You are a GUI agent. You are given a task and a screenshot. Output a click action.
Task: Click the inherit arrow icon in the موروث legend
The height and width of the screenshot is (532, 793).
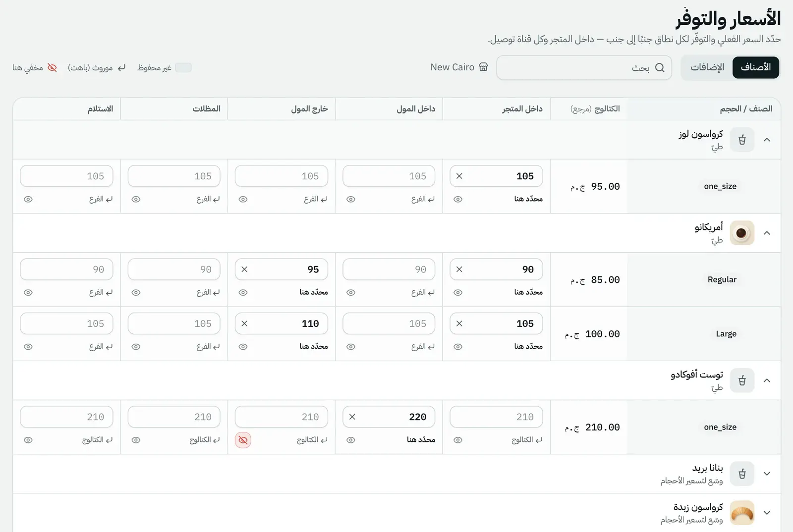pyautogui.click(x=121, y=67)
